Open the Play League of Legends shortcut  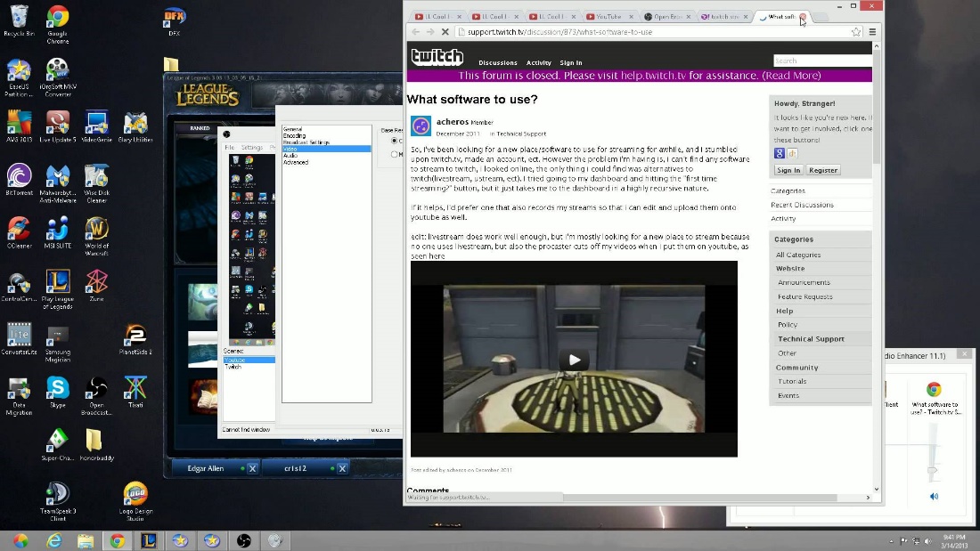pyautogui.click(x=58, y=289)
